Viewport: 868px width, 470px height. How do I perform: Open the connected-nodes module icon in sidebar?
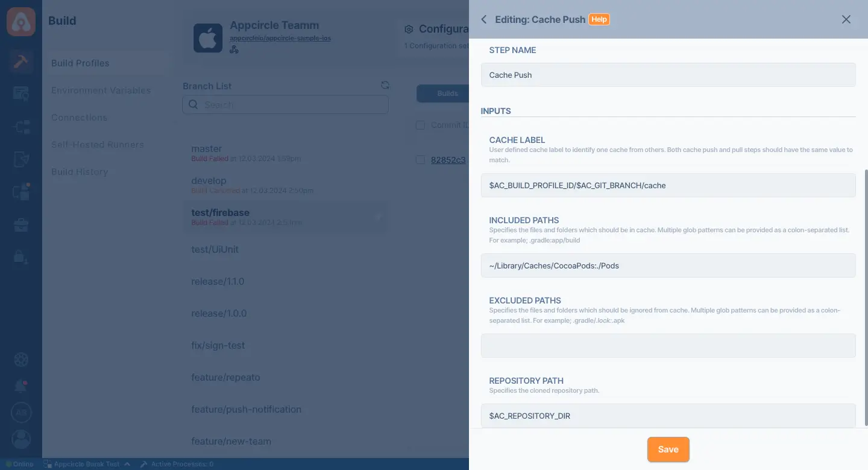click(x=21, y=127)
